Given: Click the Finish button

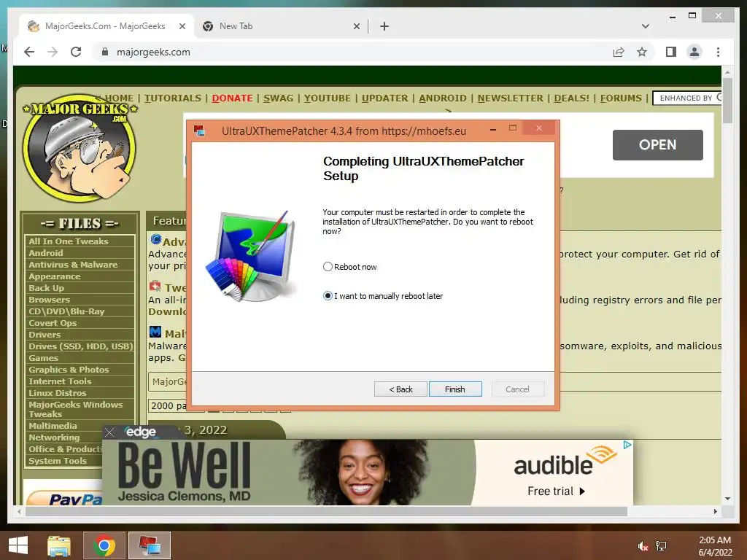Looking at the screenshot, I should 455,389.
